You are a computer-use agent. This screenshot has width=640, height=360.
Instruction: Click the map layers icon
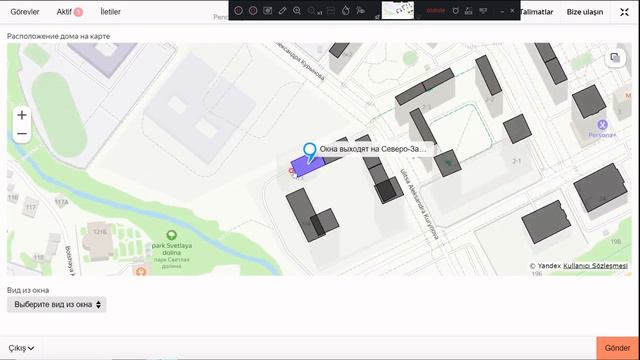[x=615, y=58]
